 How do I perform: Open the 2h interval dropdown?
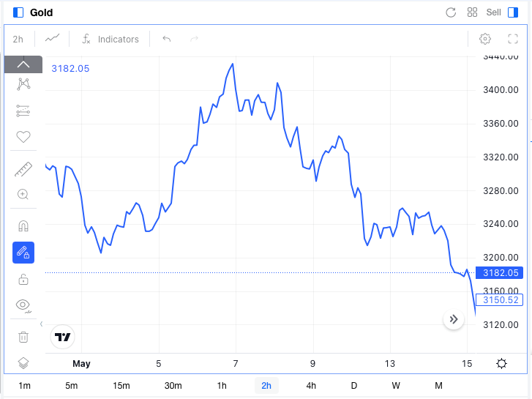pyautogui.click(x=18, y=40)
